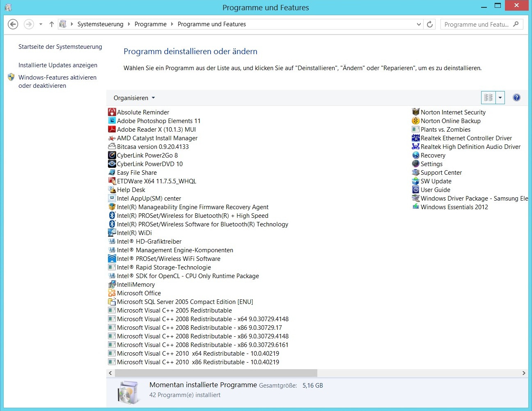Go back with the back arrow button
532x411 pixels.
pyautogui.click(x=13, y=24)
